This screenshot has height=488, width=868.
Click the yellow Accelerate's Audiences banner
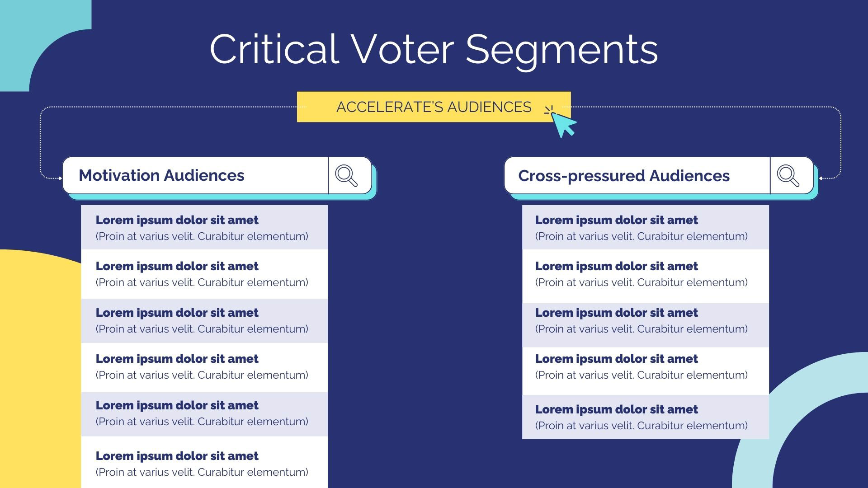click(433, 107)
